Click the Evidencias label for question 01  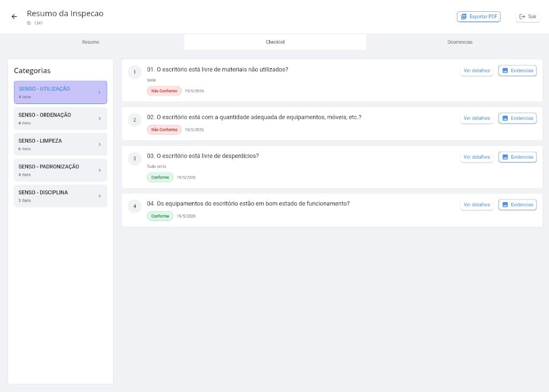[522, 70]
